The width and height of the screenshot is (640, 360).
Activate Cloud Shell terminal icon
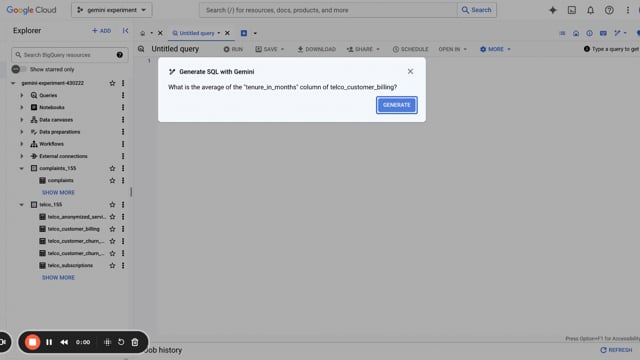point(572,10)
